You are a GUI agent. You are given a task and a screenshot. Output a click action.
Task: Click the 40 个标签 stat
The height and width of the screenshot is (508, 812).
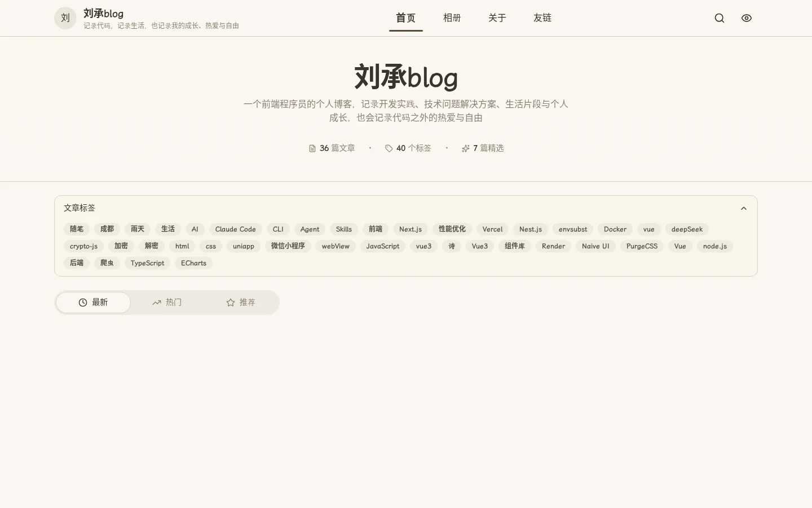[408, 148]
